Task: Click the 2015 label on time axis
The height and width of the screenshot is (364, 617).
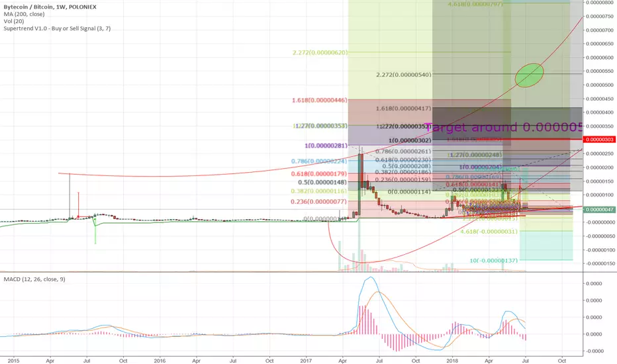Action: click(13, 361)
